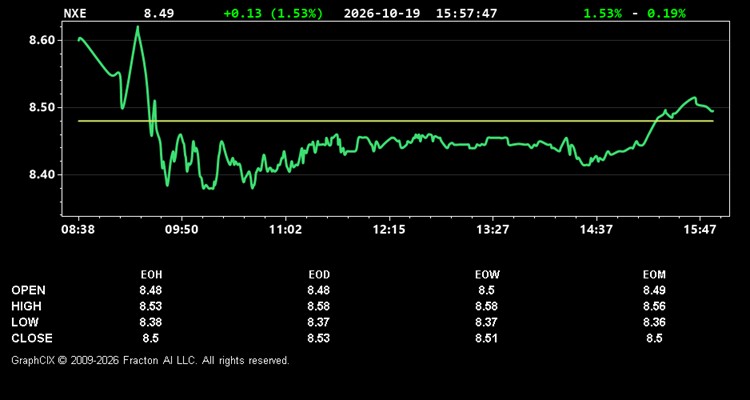Select the EOH LOW value 8.38
Screen dimensions: 750x400
click(151, 322)
